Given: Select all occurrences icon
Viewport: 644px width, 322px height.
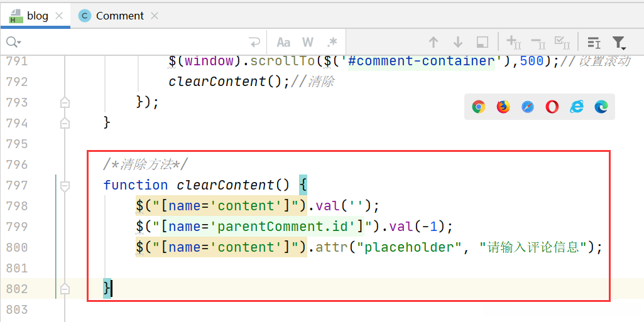Looking at the screenshot, I should [562, 42].
